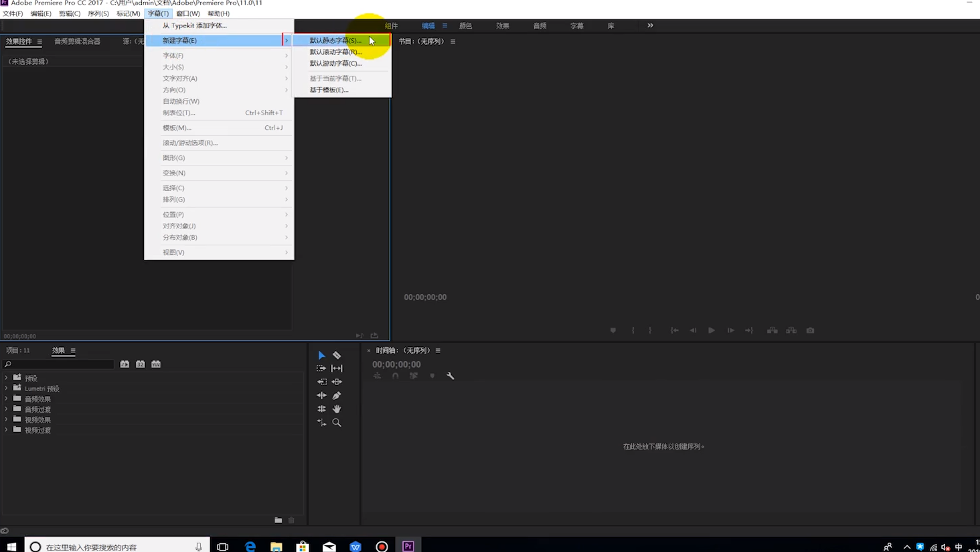Expand the 视频效果 folder

point(7,419)
